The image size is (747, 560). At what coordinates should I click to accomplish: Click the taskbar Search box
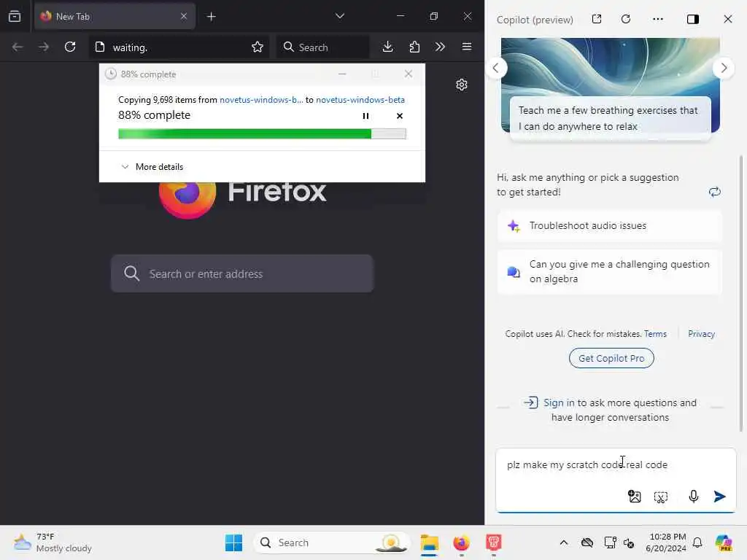(332, 542)
